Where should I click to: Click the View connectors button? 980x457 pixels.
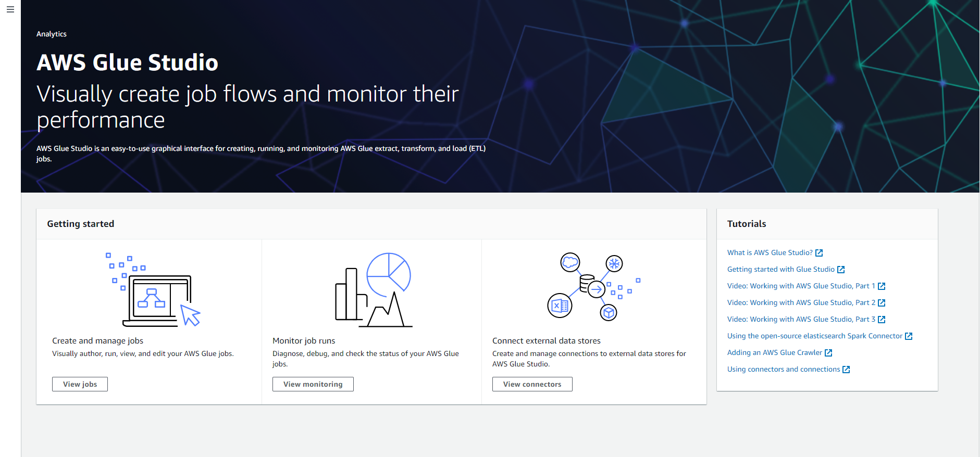[x=532, y=384]
